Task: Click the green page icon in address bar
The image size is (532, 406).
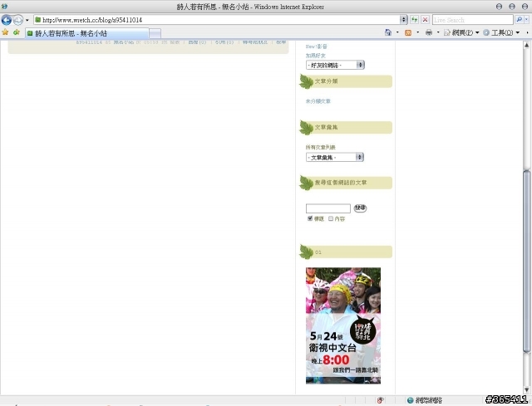Action: tap(38, 20)
